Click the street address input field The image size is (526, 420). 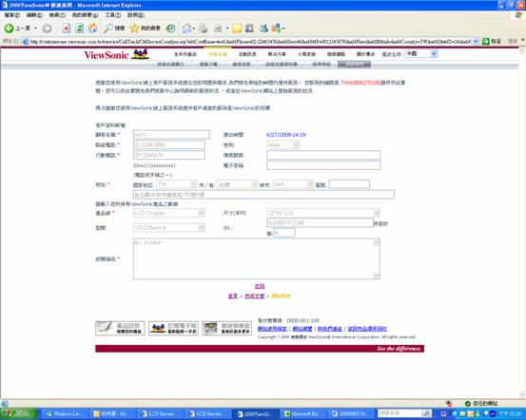tap(263, 195)
